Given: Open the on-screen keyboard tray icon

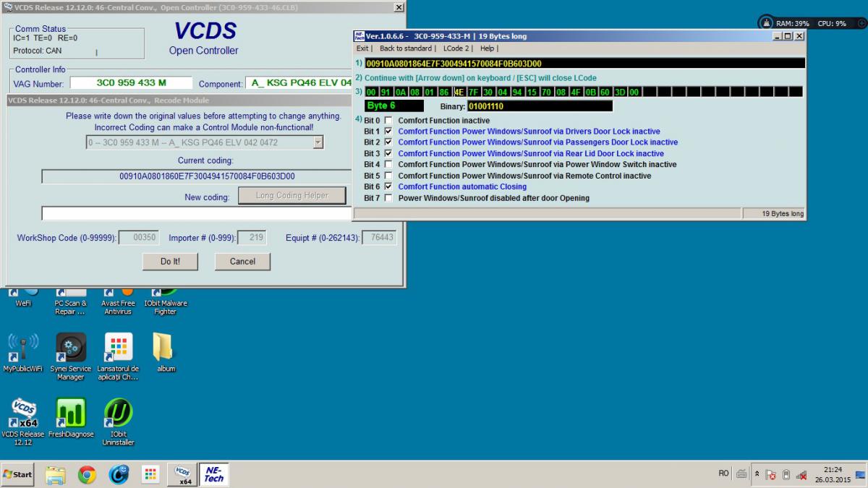Looking at the screenshot, I should tap(741, 474).
